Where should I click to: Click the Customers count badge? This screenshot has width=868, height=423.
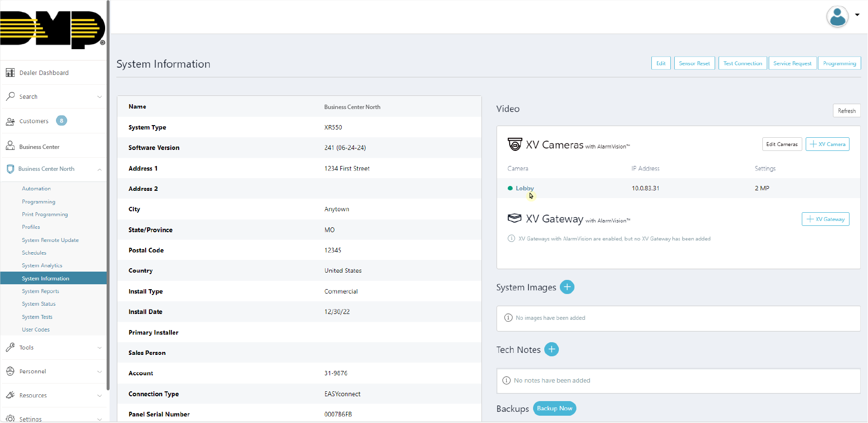[61, 121]
